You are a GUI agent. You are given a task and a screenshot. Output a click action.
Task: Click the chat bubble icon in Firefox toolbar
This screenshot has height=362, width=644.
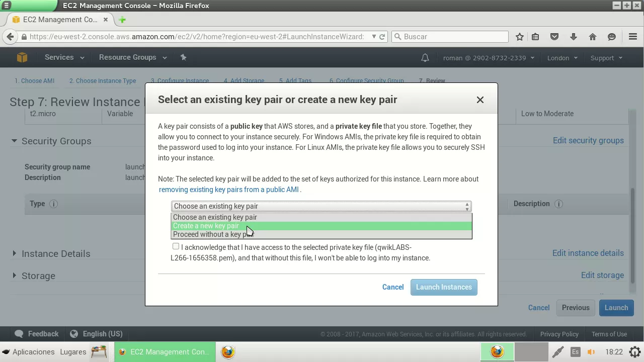[612, 37]
